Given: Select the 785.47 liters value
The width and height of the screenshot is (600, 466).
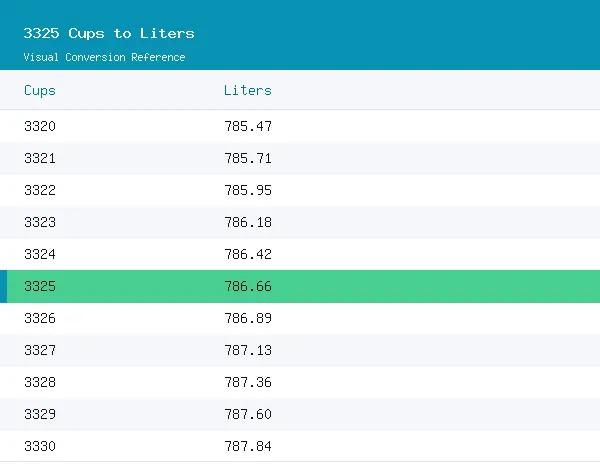Looking at the screenshot, I should click(248, 126).
